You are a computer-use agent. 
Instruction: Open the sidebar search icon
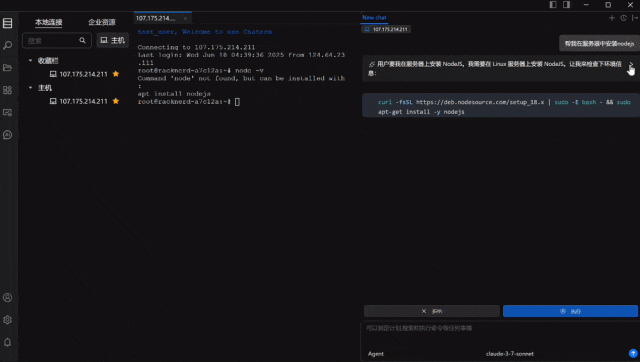coord(7,45)
